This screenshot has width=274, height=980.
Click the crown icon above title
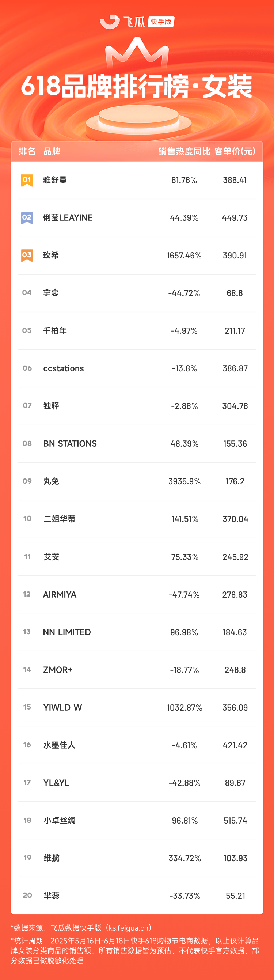click(x=137, y=53)
